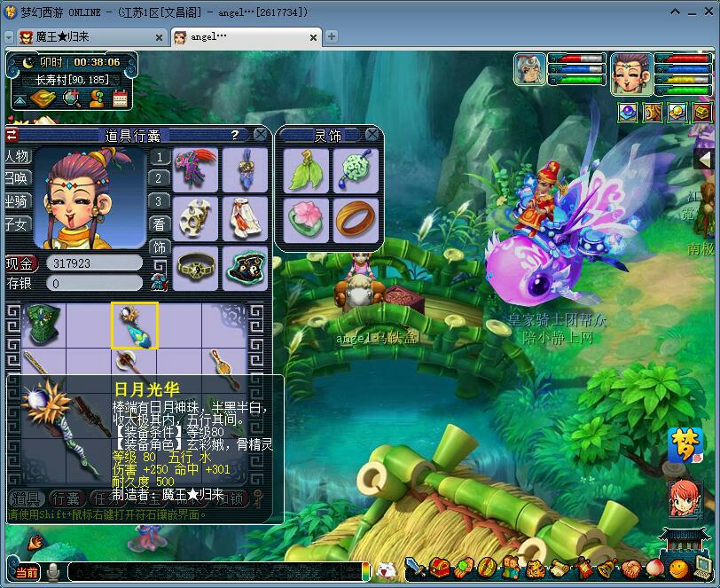Open the world map book icon
This screenshot has height=588, width=720.
pyautogui.click(x=43, y=98)
